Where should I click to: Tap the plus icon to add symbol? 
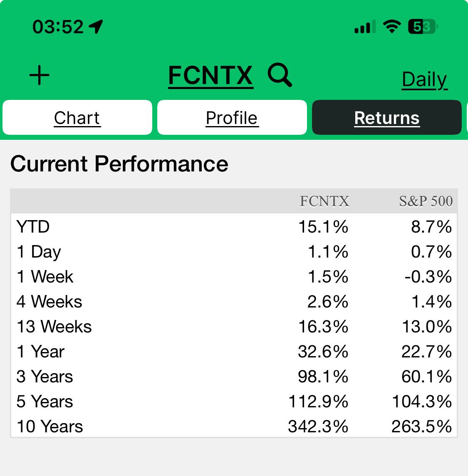pyautogui.click(x=40, y=75)
